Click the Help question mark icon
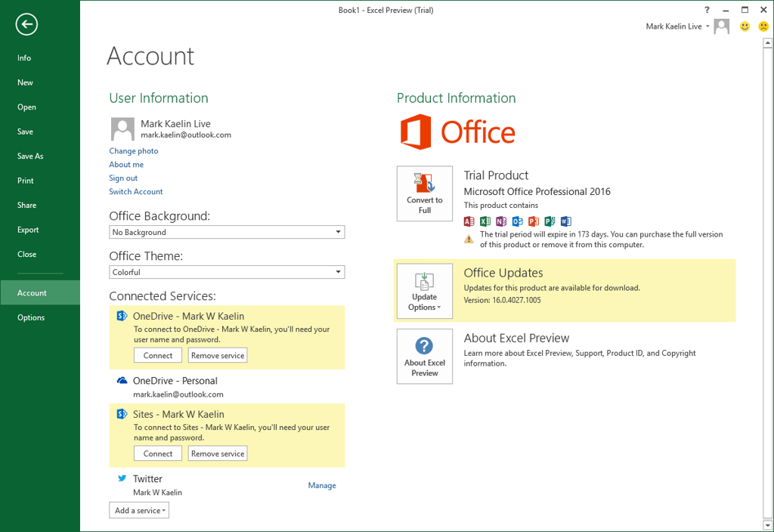This screenshot has height=532, width=774. (707, 10)
